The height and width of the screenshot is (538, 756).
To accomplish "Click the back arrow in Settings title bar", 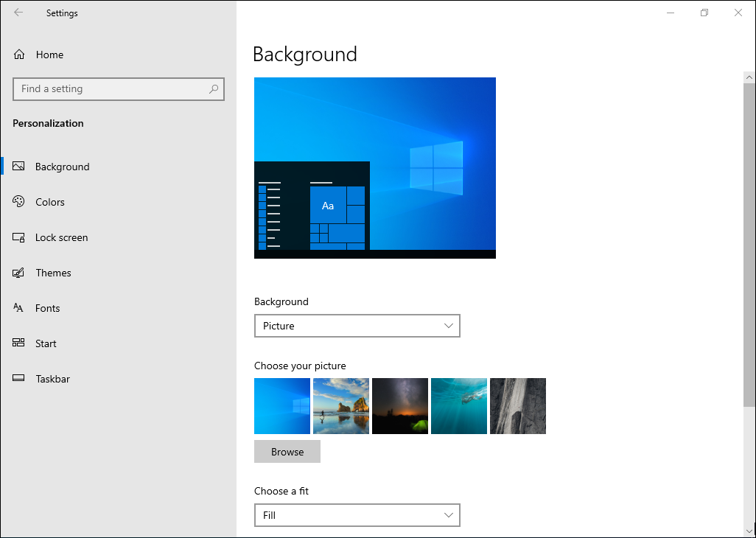I will point(18,13).
